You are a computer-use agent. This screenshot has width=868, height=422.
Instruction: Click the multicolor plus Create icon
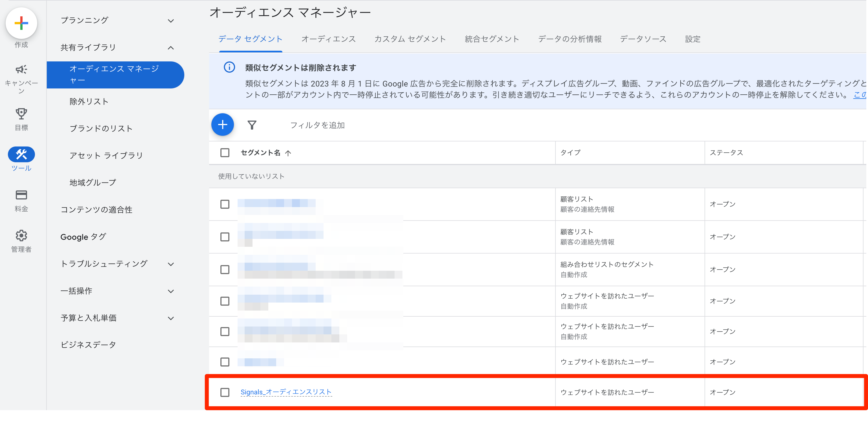coord(21,23)
